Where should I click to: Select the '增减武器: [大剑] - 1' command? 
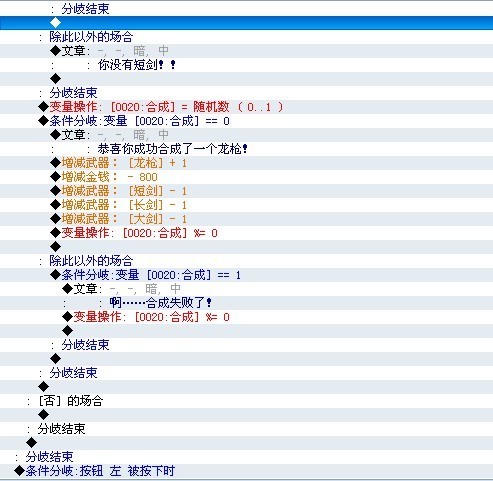[246, 219]
